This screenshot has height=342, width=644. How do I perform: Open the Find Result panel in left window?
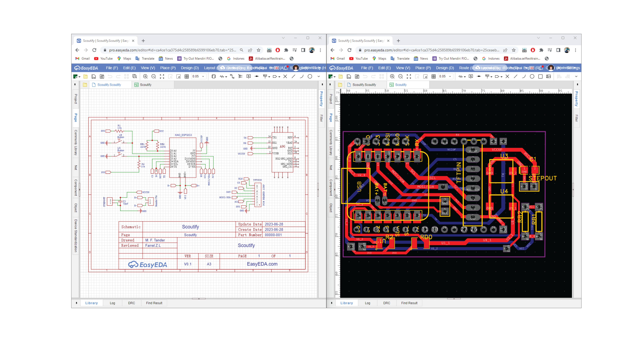[x=154, y=303]
